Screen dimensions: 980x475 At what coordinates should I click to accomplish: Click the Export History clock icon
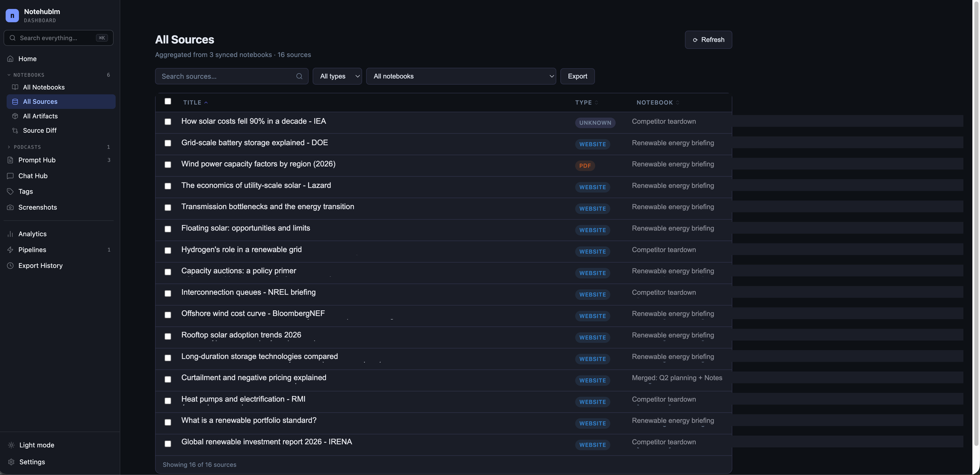coord(10,266)
